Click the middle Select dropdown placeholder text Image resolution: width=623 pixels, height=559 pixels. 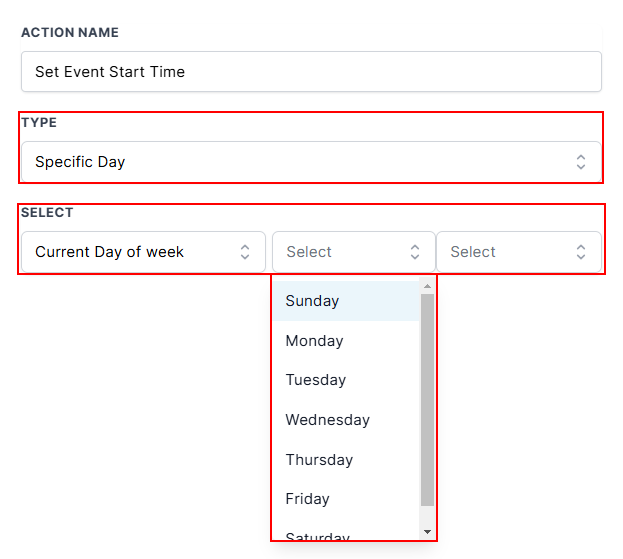(x=309, y=252)
